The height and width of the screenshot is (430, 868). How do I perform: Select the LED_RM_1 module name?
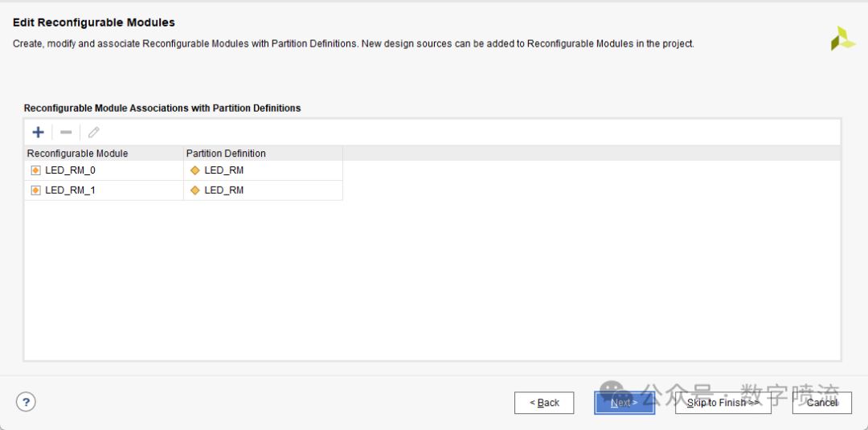coord(70,190)
